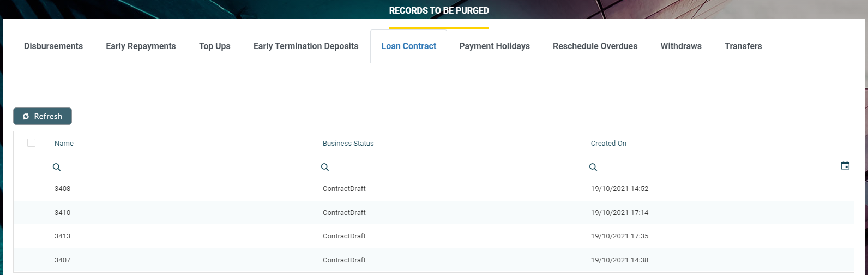Click search icon in Business Status filter
868x275 pixels.
click(325, 167)
